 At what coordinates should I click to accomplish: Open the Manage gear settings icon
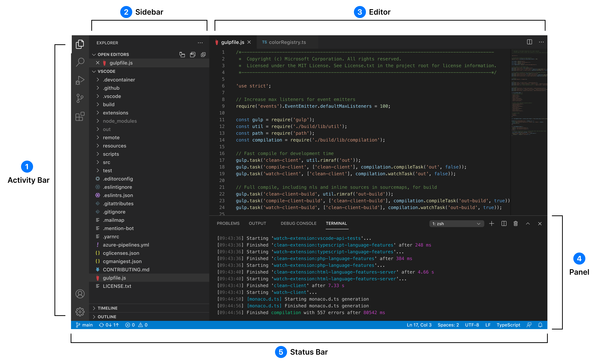tap(80, 312)
